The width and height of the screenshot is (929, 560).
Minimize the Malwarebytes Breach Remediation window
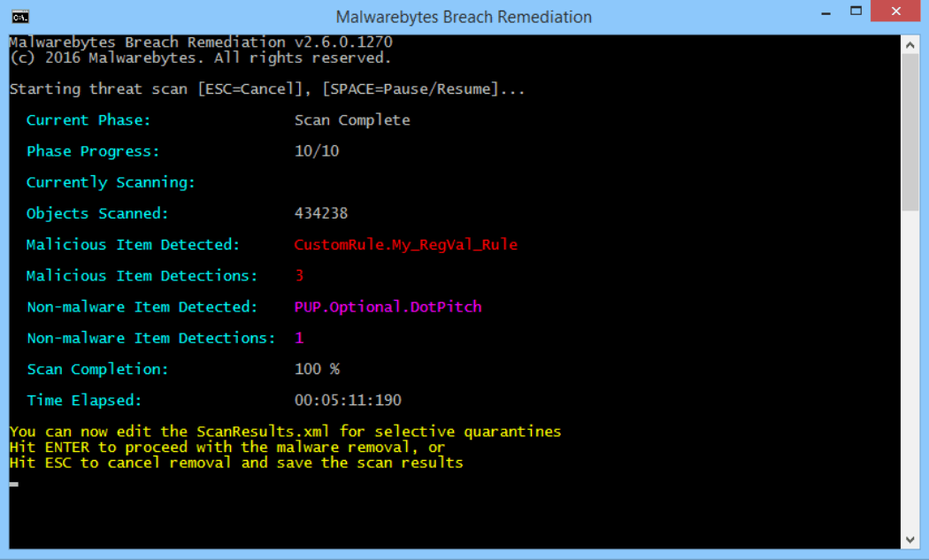[x=825, y=12]
